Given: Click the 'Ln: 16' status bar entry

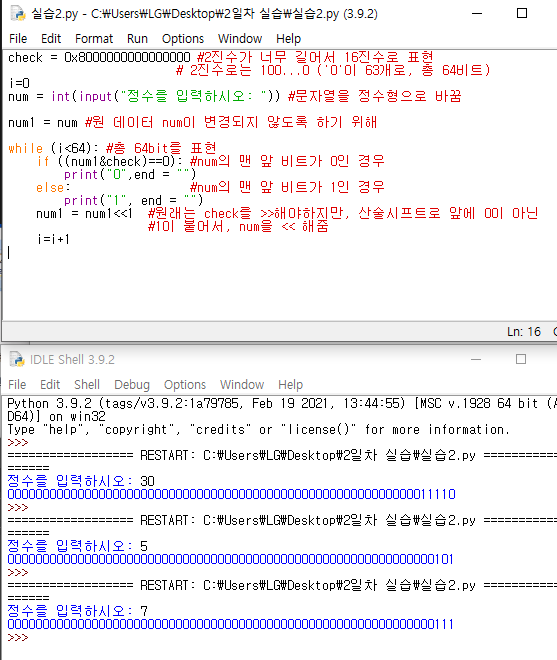Looking at the screenshot, I should coord(524,332).
